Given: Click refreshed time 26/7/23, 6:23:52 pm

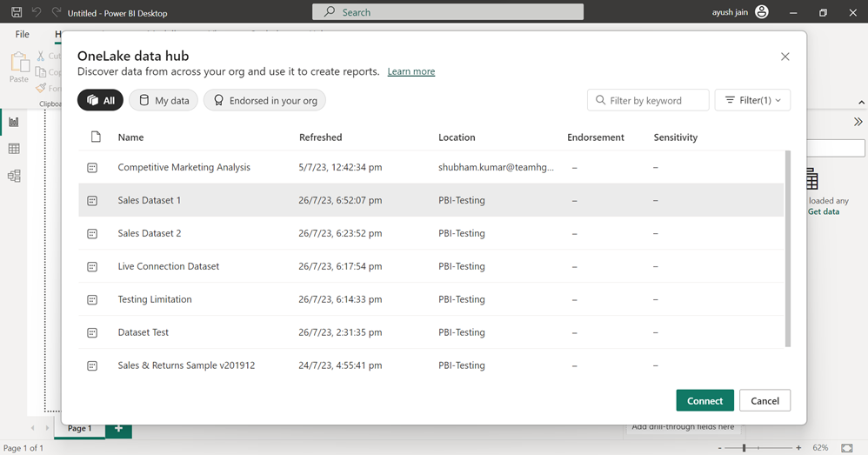Looking at the screenshot, I should (340, 233).
